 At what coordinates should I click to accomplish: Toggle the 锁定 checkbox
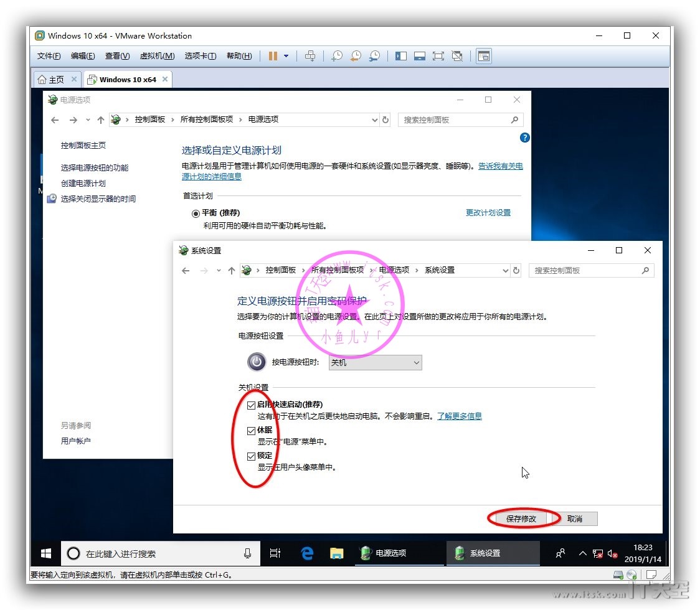[251, 456]
